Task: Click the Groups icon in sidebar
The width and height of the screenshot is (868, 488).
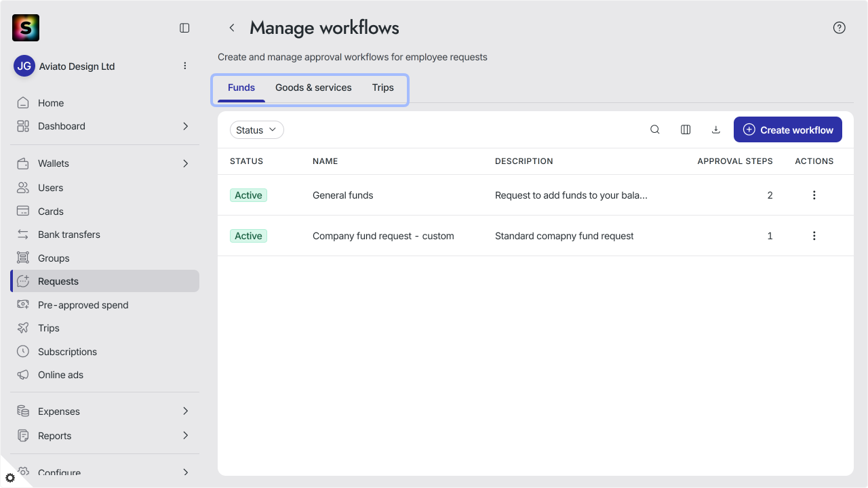Action: (23, 258)
